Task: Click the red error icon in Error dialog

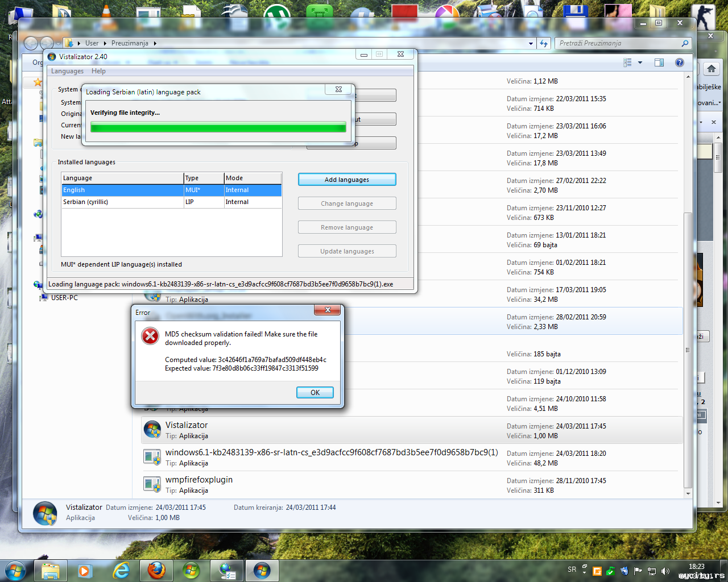Action: coord(150,336)
